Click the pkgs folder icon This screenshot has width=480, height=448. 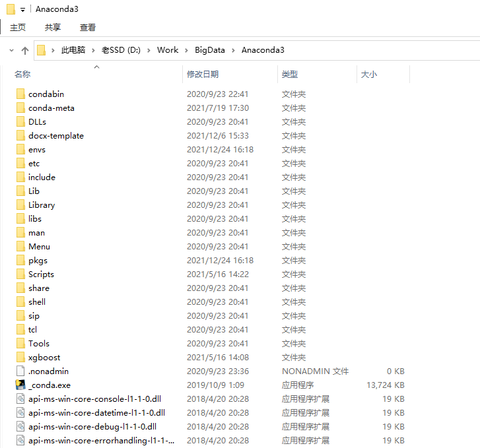tap(20, 260)
